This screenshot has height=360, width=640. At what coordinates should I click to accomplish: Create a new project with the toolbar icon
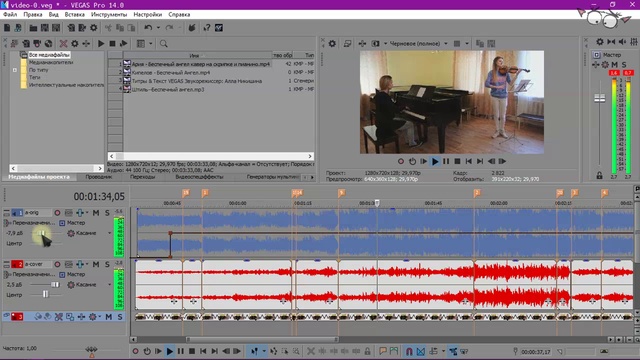[7, 28]
